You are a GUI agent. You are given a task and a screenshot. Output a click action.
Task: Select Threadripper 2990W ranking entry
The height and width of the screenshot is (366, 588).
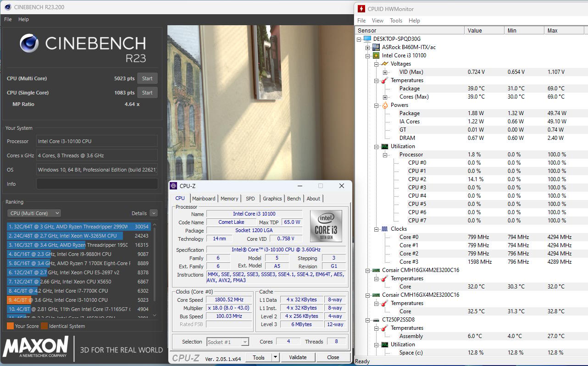click(79, 227)
